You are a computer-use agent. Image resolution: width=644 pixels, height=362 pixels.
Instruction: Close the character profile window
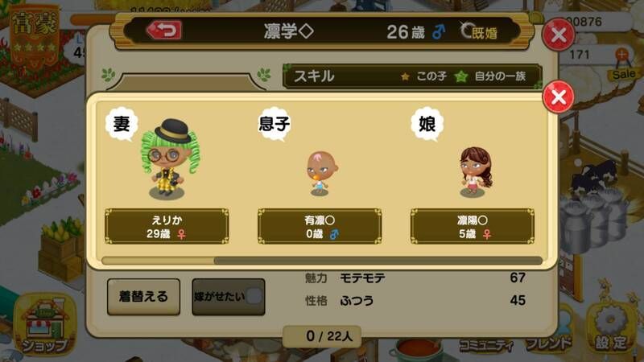558,35
